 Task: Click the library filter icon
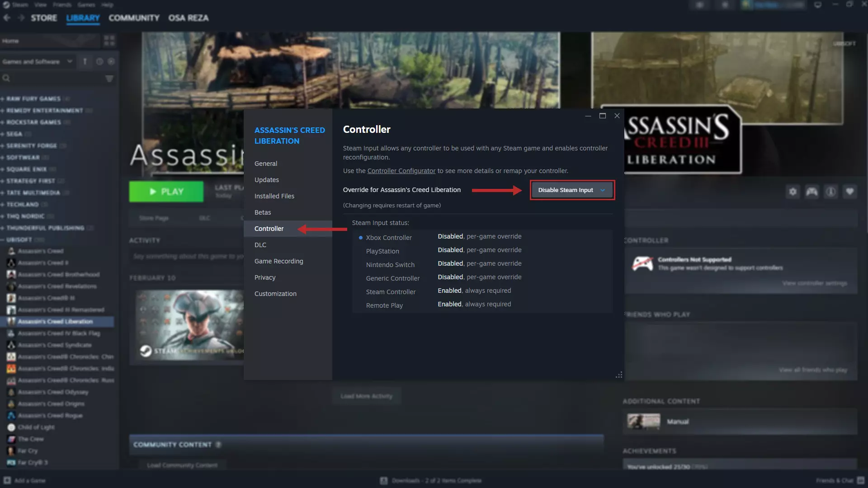coord(109,79)
